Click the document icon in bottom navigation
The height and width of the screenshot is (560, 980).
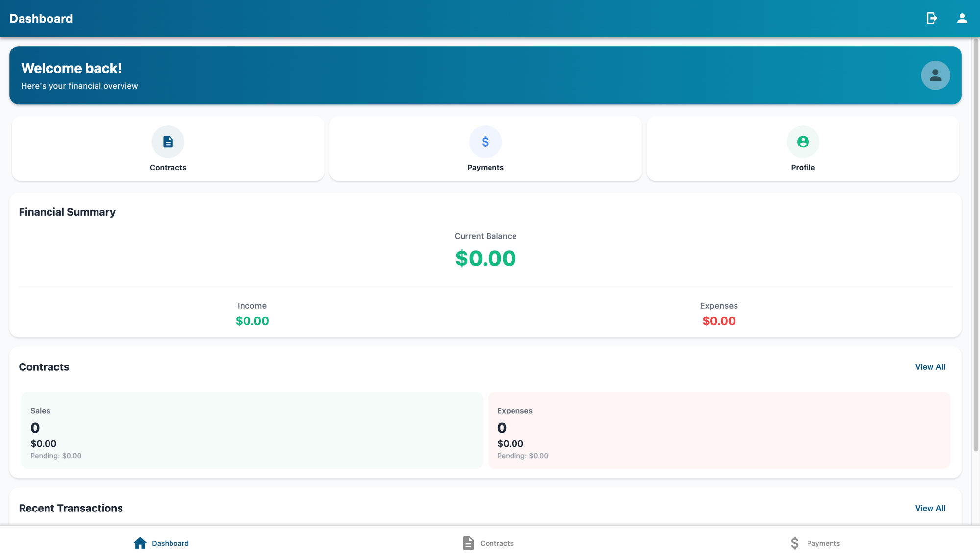click(468, 543)
